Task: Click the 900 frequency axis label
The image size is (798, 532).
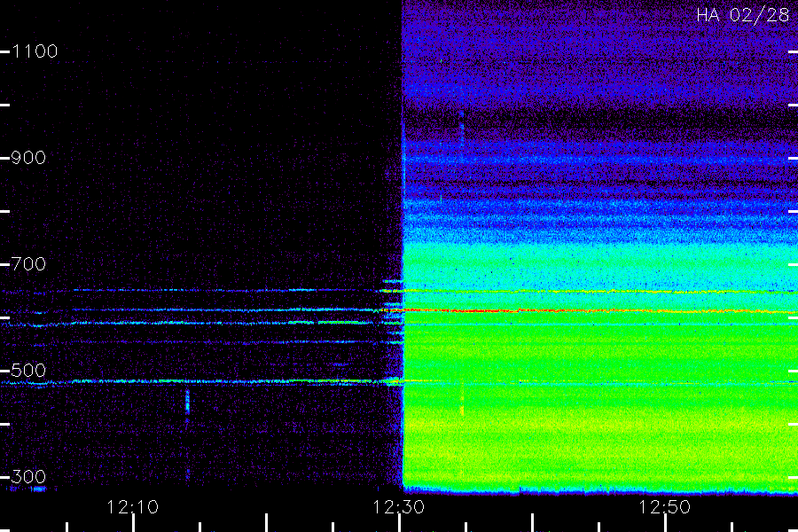Action: [x=28, y=158]
